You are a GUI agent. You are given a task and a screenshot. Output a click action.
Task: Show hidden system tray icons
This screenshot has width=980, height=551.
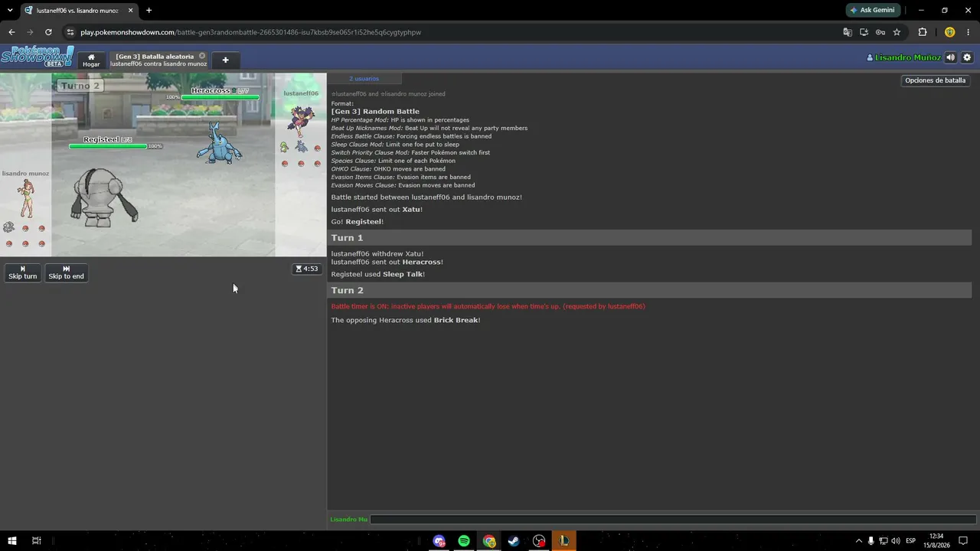point(858,541)
